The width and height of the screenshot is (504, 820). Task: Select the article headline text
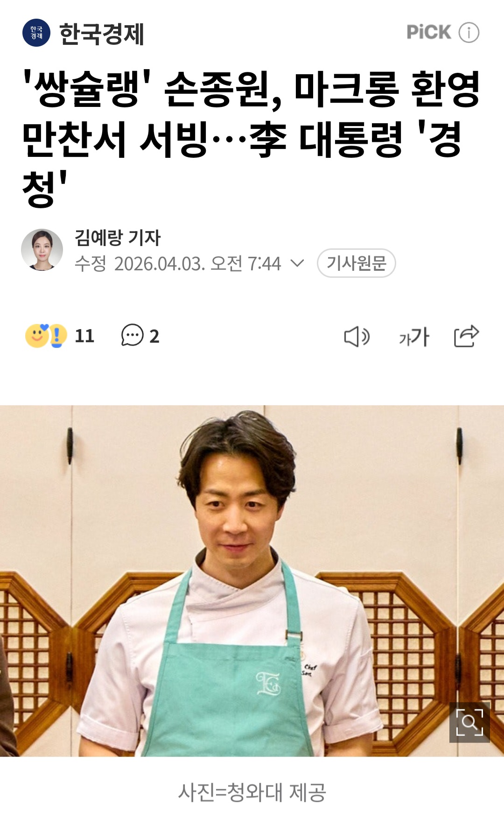[x=252, y=138]
